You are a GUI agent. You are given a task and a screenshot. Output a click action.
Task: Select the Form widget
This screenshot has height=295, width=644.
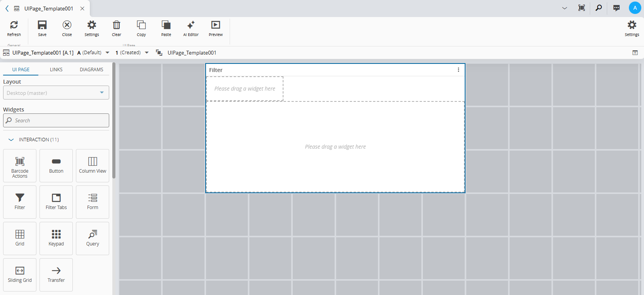[93, 202]
